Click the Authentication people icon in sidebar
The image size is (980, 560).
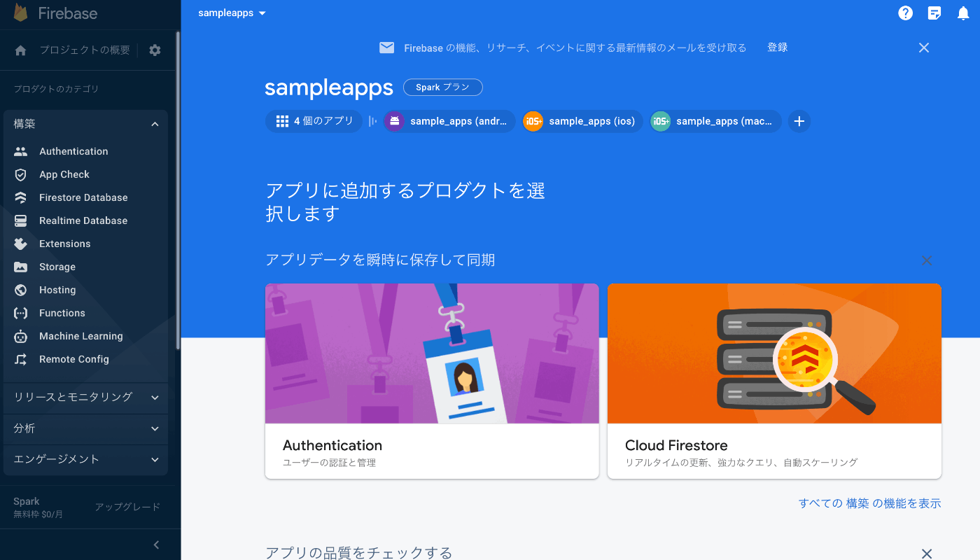click(x=21, y=151)
